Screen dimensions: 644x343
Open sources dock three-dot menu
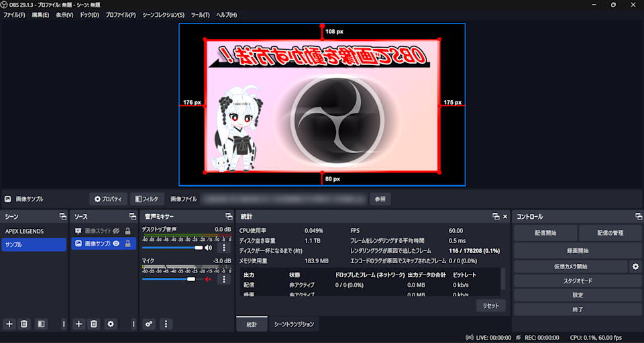(133, 324)
